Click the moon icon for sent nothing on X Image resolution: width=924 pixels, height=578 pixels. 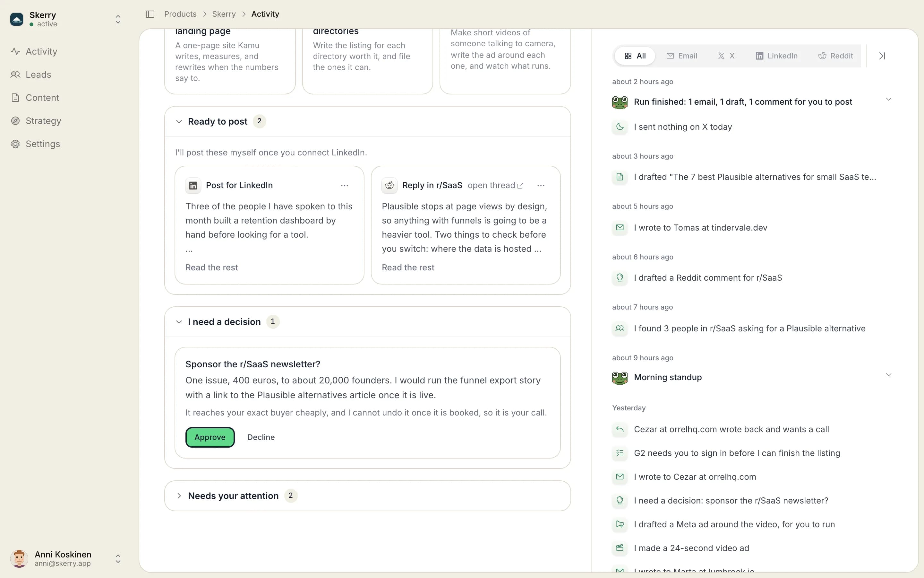coord(620,127)
